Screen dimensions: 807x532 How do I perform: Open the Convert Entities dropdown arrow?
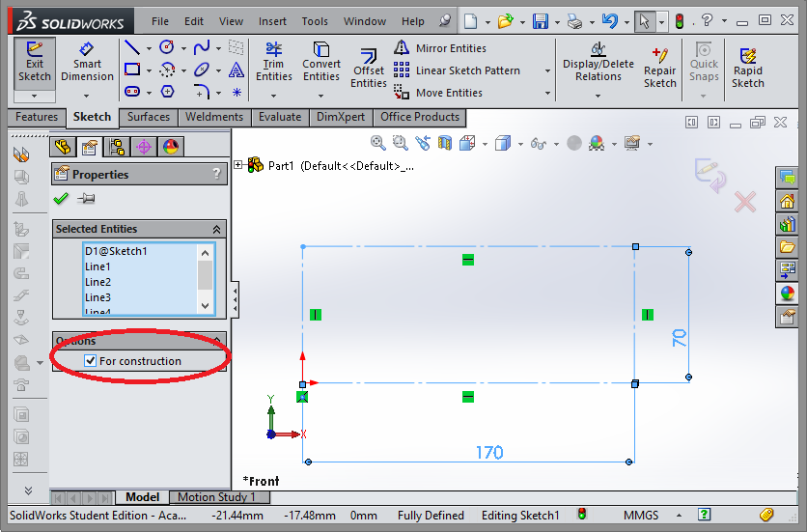pos(320,96)
